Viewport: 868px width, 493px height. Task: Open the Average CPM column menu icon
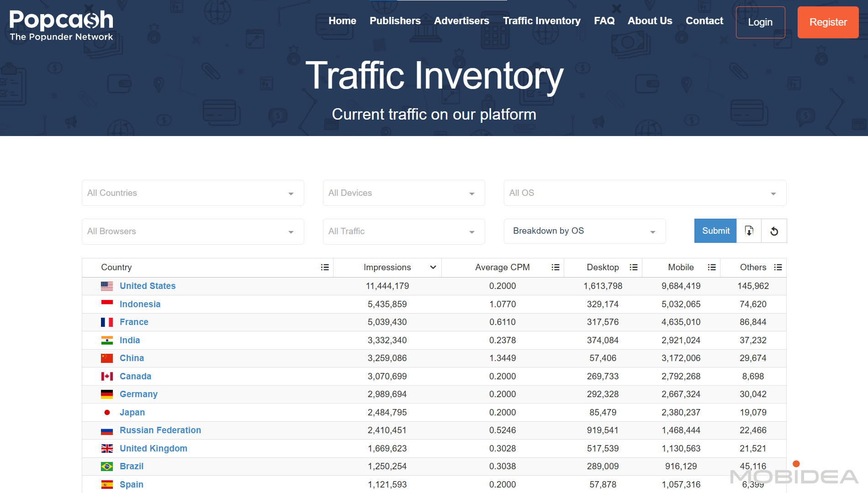point(556,267)
